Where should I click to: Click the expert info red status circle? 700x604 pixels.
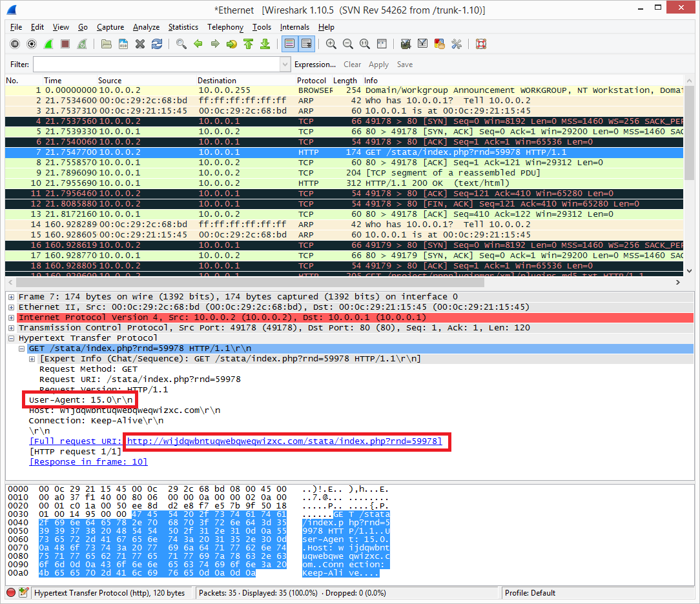coord(11,593)
